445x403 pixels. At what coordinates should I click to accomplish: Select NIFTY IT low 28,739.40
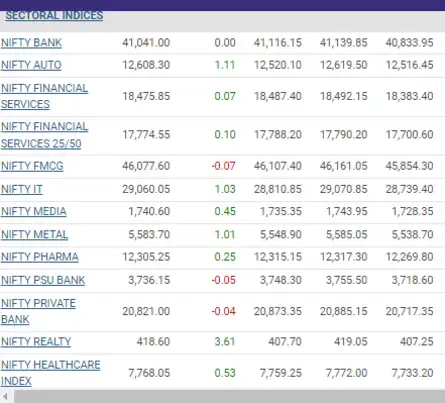tap(410, 189)
